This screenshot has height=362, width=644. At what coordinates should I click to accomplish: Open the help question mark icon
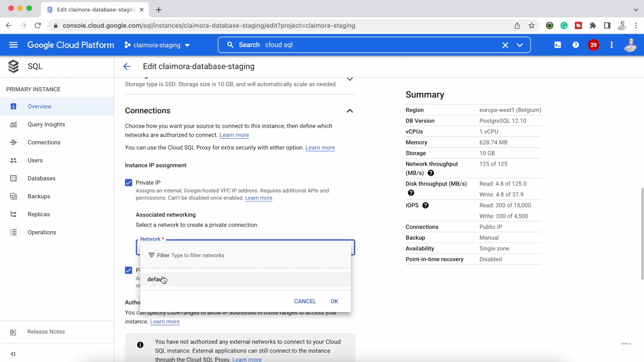pyautogui.click(x=576, y=45)
